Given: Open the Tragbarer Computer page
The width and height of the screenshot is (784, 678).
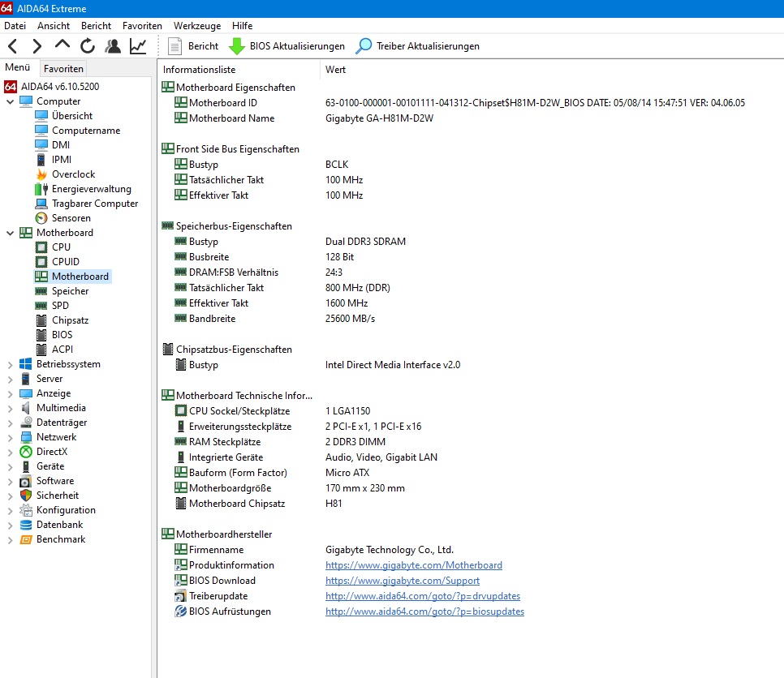Looking at the screenshot, I should [x=87, y=204].
